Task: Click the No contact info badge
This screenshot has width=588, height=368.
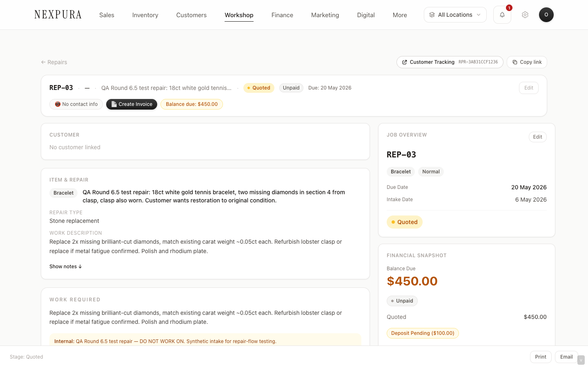Action: [76, 104]
